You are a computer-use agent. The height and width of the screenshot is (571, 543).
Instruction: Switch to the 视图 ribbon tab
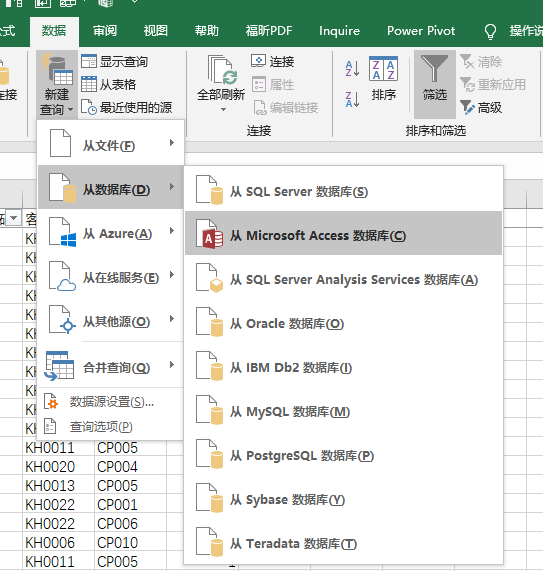[156, 31]
